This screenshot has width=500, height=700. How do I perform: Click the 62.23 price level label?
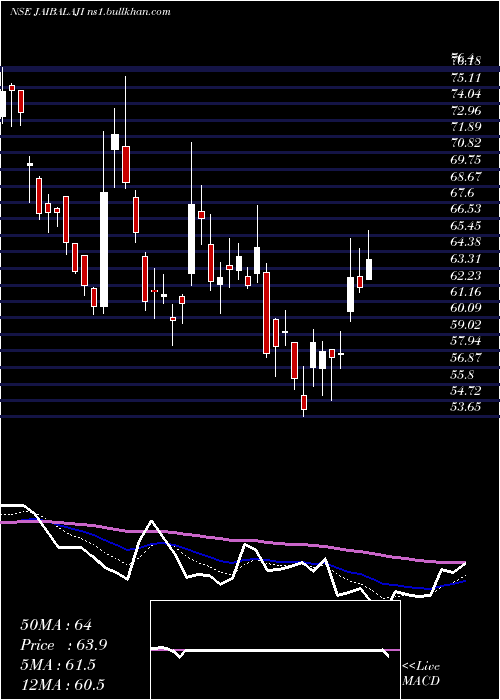pyautogui.click(x=467, y=275)
